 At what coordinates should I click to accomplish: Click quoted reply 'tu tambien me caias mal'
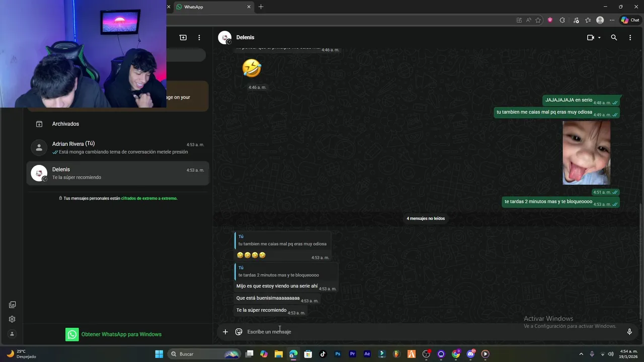click(x=283, y=240)
